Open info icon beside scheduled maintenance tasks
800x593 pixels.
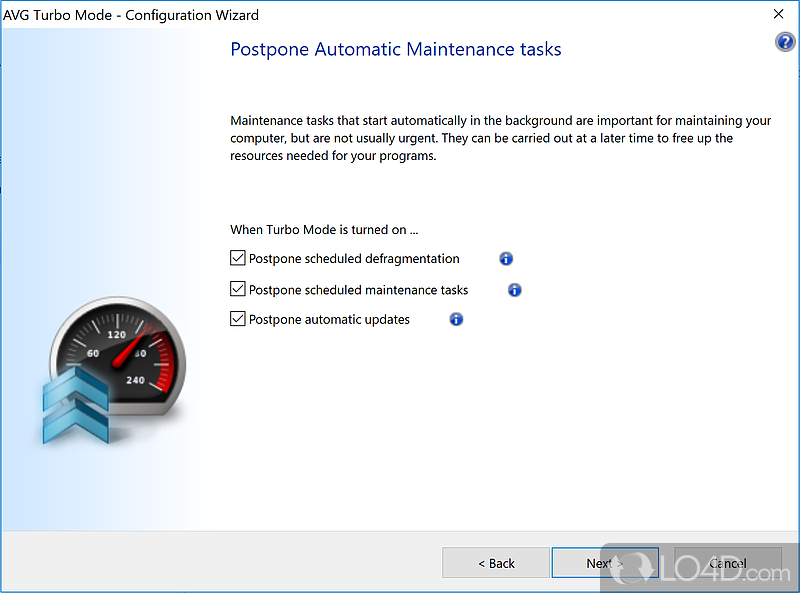tap(515, 290)
